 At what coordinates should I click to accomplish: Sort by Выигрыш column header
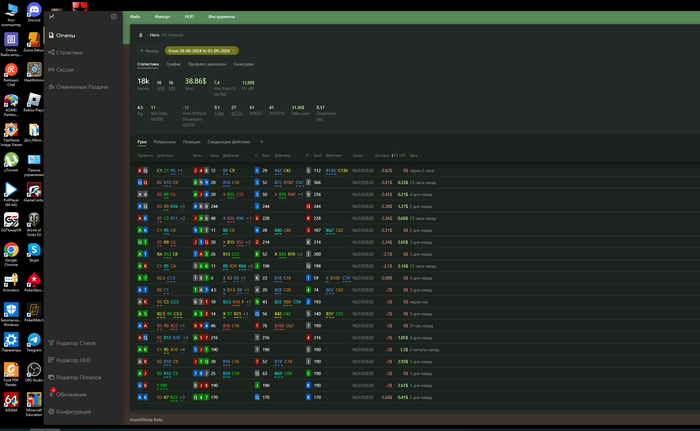(382, 155)
